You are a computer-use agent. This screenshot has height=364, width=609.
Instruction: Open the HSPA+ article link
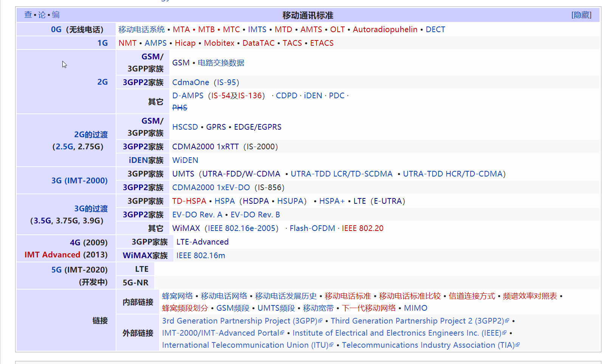tap(332, 201)
